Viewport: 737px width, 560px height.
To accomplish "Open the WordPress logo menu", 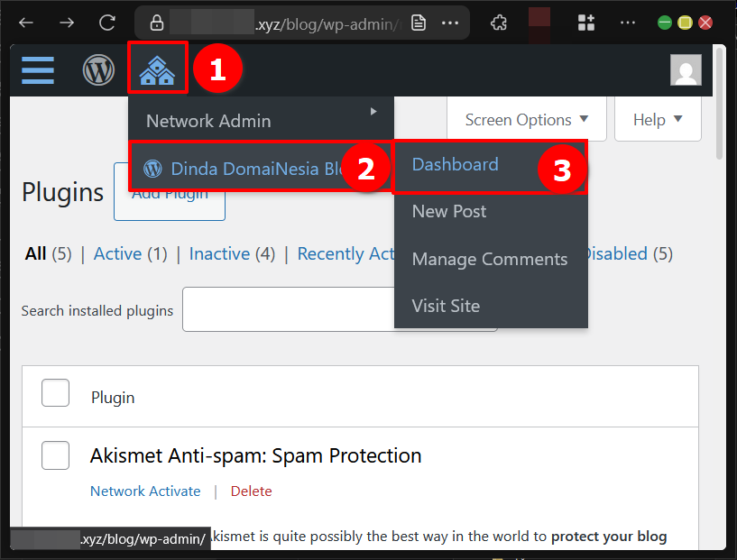I will (99, 69).
